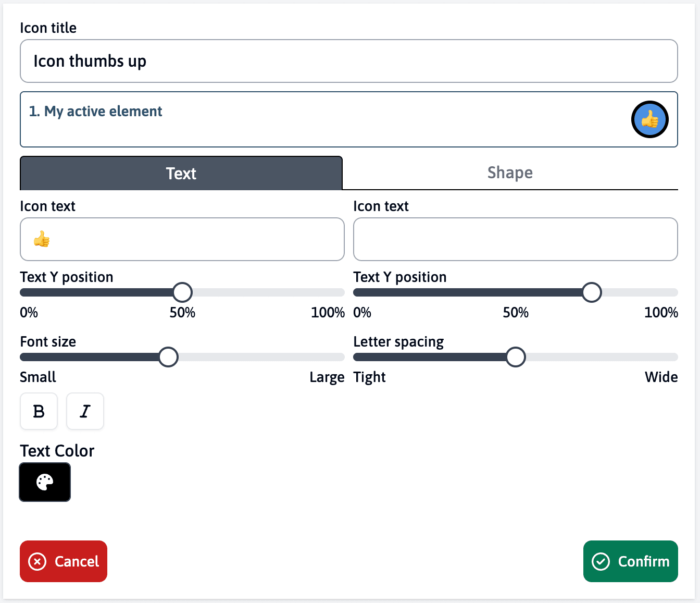Select the Bold formatting icon
The width and height of the screenshot is (700, 603).
39,411
